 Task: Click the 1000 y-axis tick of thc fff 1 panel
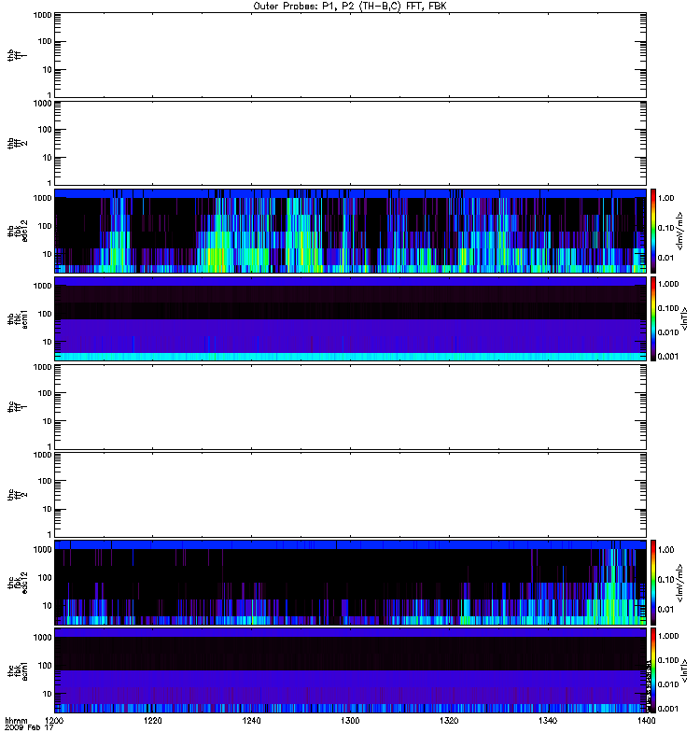coord(42,367)
